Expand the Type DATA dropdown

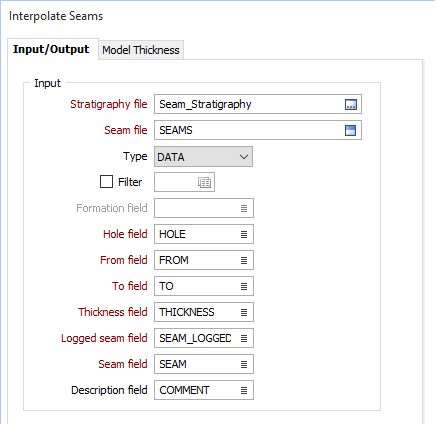(203, 157)
